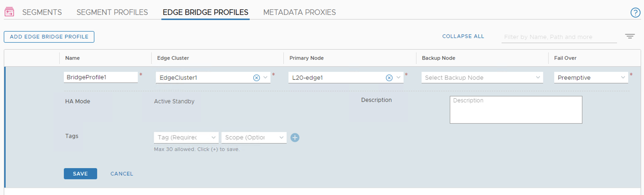Clear the EdgeCluster1 selection using its X icon
The width and height of the screenshot is (644, 195).
(x=257, y=78)
